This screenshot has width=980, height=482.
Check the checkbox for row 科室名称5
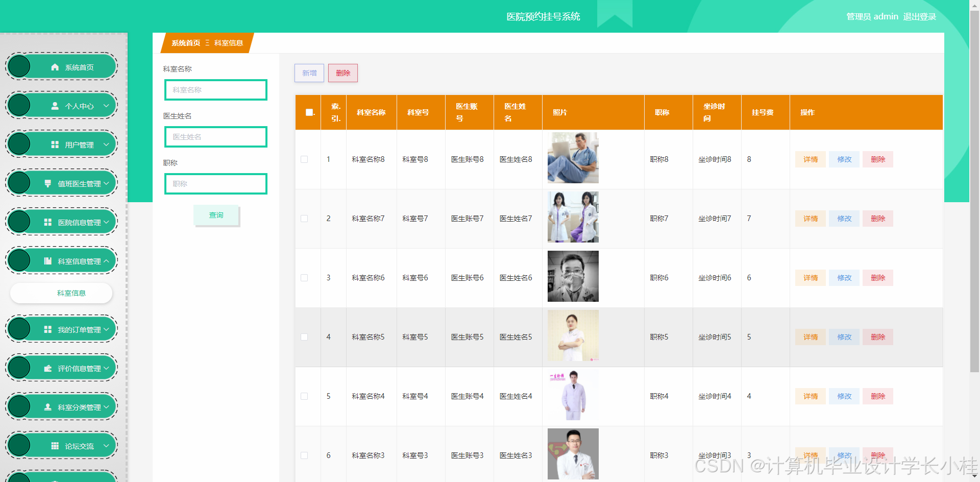(x=304, y=337)
